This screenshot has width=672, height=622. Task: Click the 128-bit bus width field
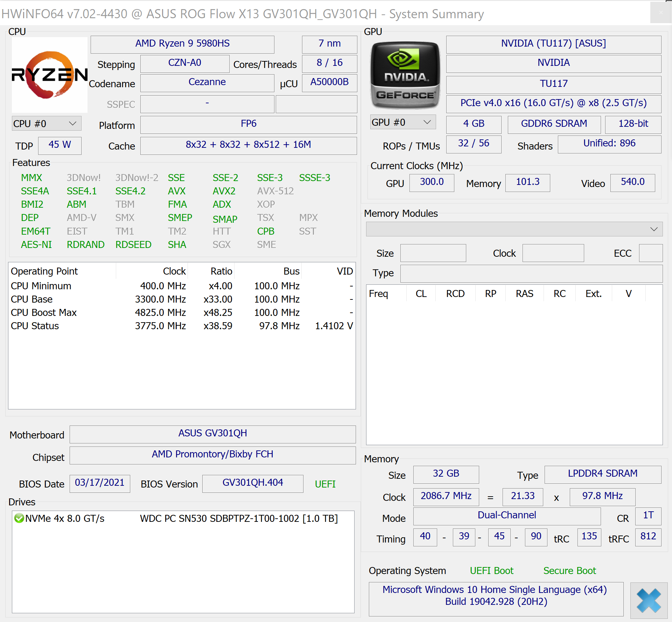(633, 125)
